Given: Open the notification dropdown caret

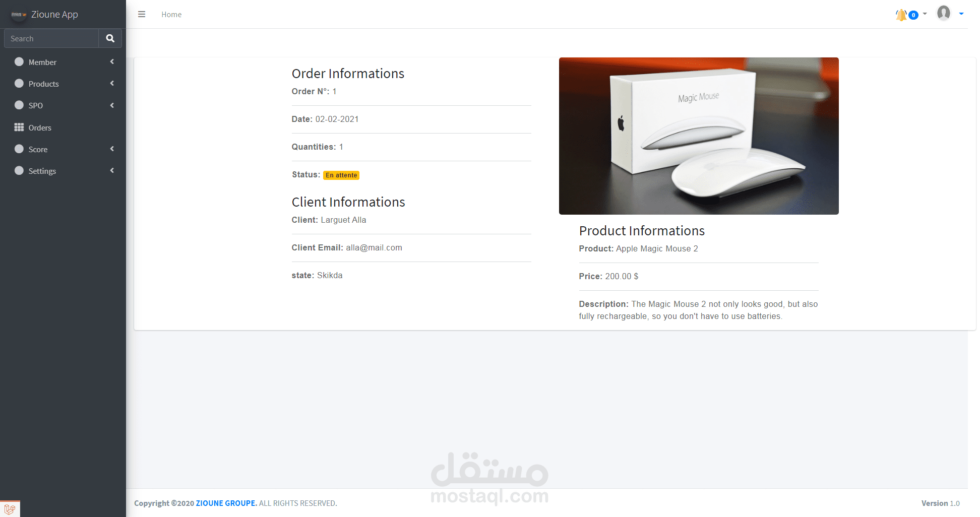Looking at the screenshot, I should click(x=925, y=14).
